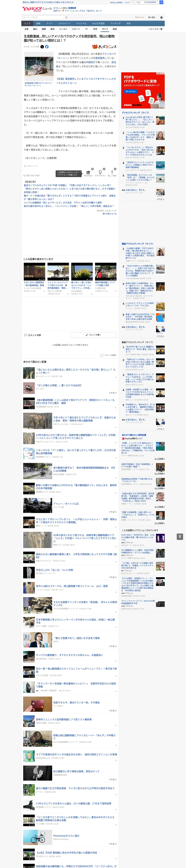Toggle the コメント非表示 checkbox

point(102,355)
